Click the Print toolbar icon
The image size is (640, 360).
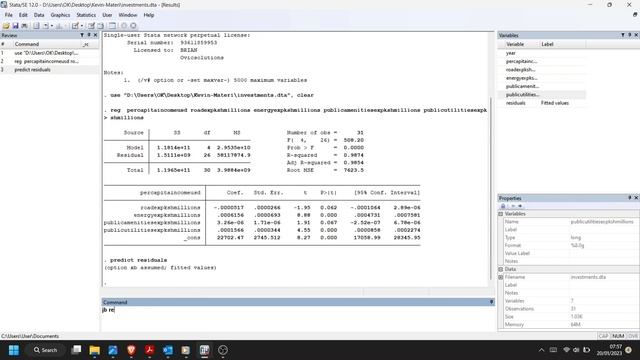click(x=24, y=26)
